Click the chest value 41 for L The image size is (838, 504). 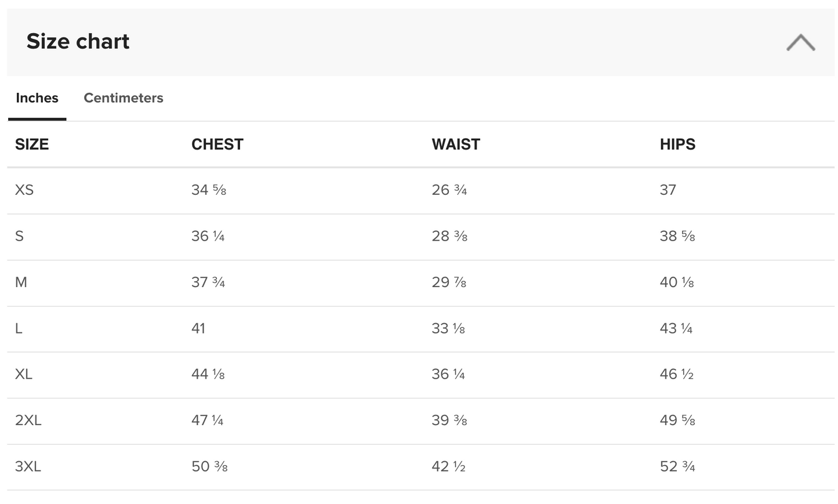click(198, 328)
